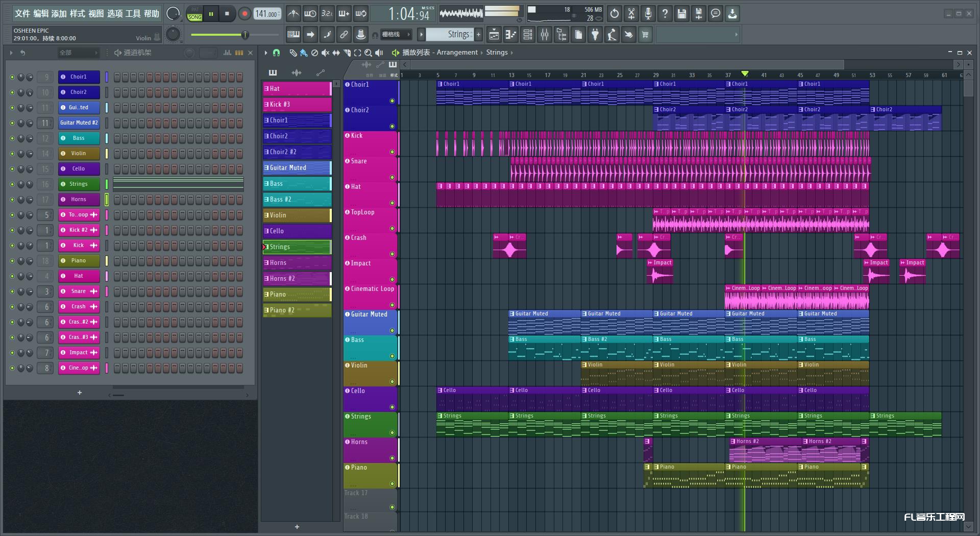Toggle typing keyboard to piano icon

coord(293,35)
